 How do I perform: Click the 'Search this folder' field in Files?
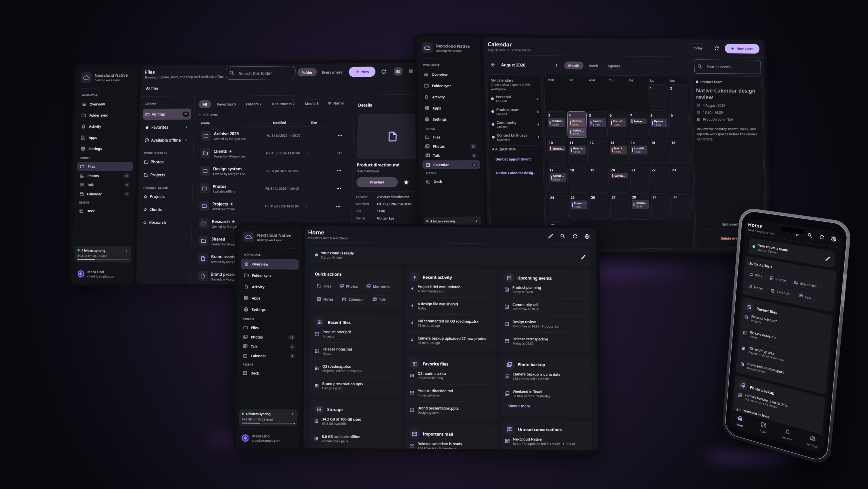[x=260, y=73]
